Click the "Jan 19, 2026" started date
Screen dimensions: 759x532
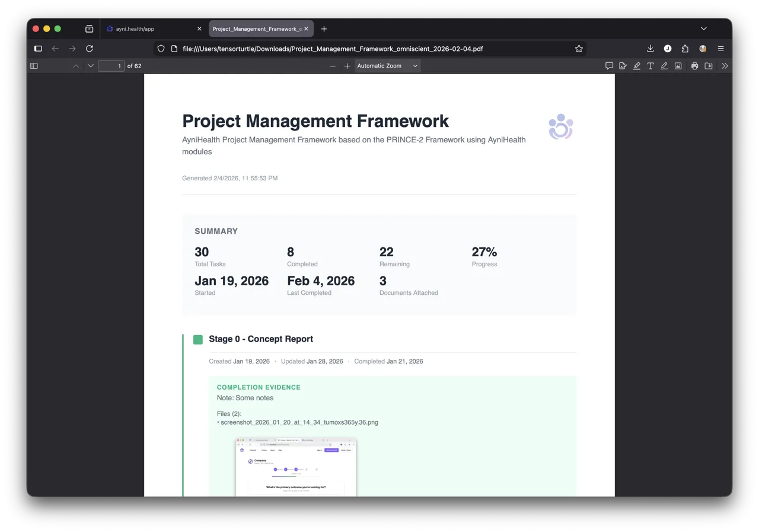(232, 281)
